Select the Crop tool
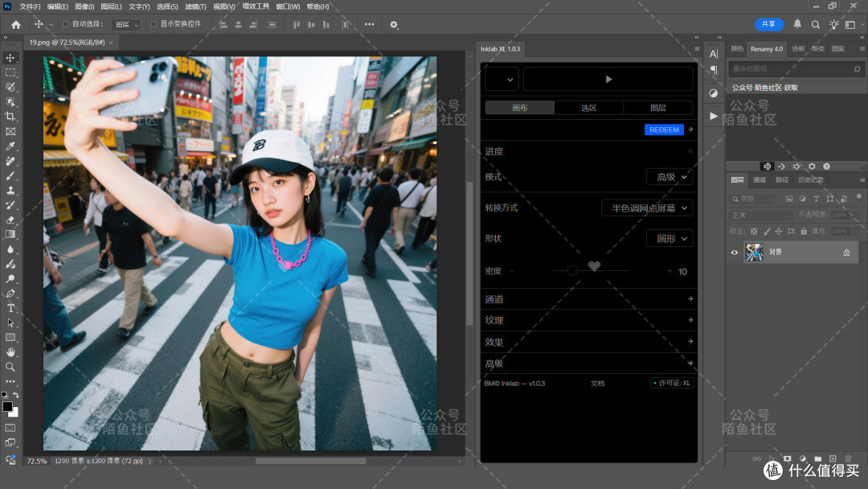The width and height of the screenshot is (868, 489). [x=10, y=117]
